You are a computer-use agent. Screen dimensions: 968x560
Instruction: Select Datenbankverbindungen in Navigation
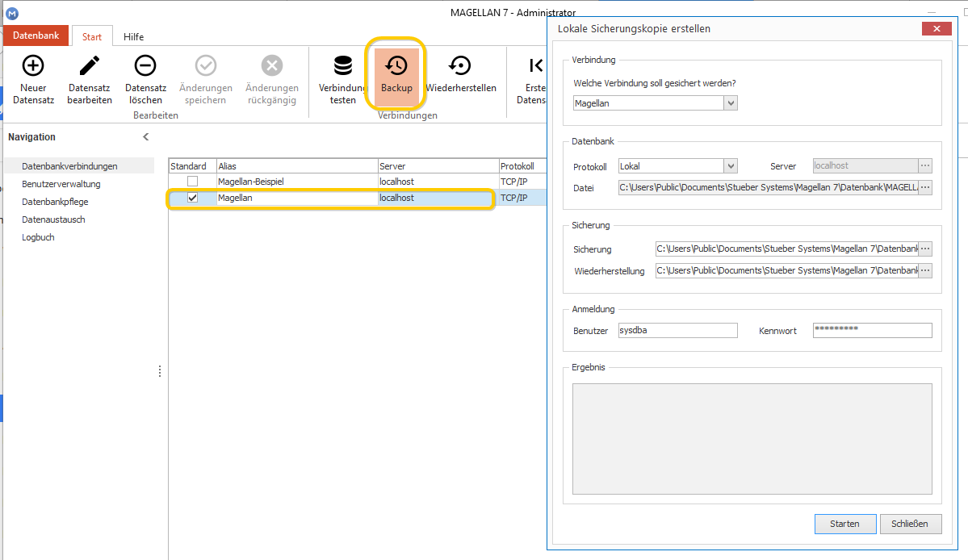tap(79, 166)
